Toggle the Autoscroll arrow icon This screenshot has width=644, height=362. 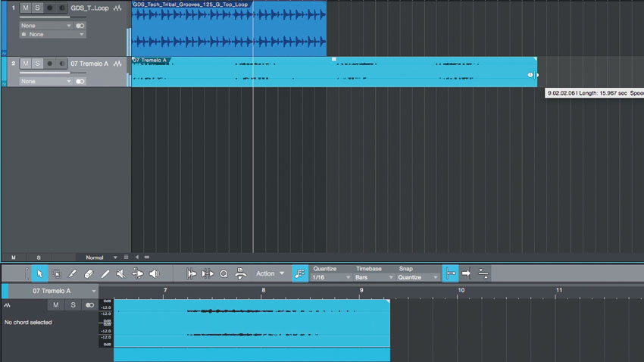click(x=467, y=273)
